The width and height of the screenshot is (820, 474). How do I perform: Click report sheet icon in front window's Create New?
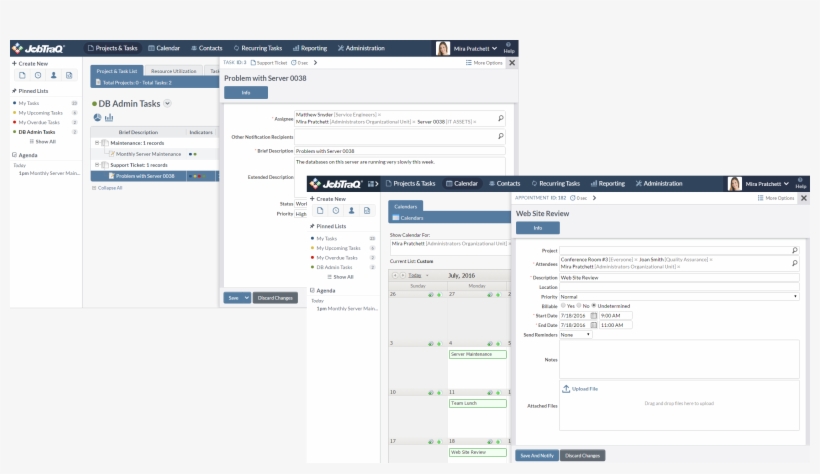point(367,211)
